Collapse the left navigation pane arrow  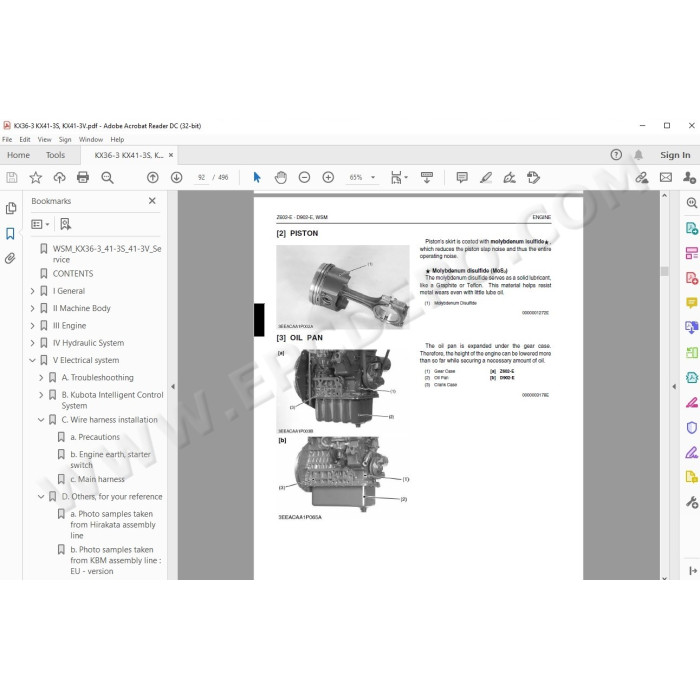173,387
